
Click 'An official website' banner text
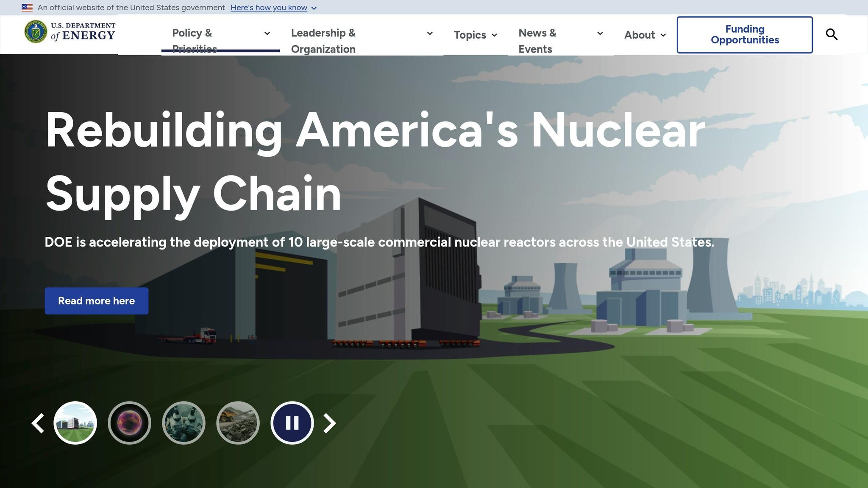[131, 8]
